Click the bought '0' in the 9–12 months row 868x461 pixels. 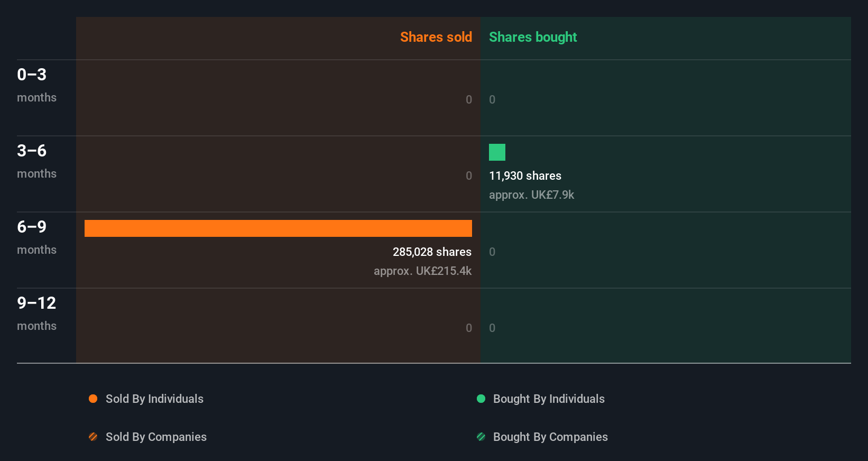[x=492, y=328]
